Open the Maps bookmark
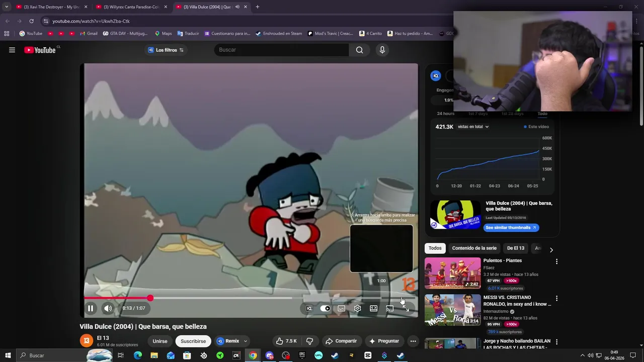Screen dimensions: 644x362 click(163, 34)
